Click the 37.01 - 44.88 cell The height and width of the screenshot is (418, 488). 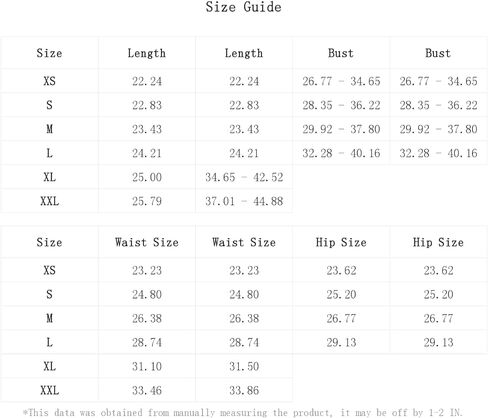(244, 201)
